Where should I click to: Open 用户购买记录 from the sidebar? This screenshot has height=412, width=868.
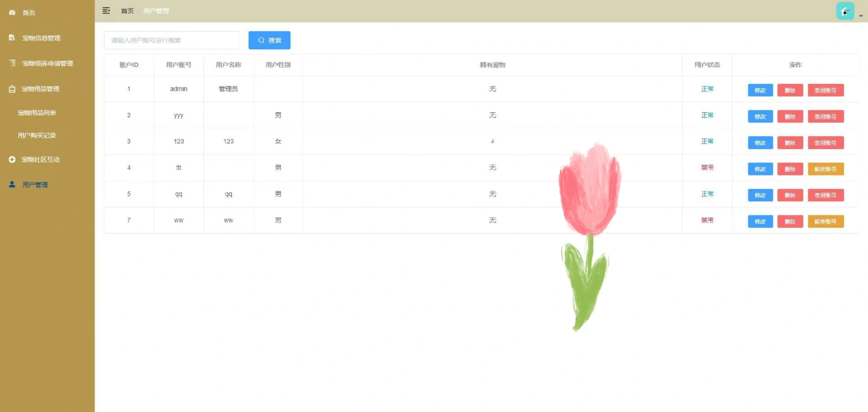coord(37,135)
